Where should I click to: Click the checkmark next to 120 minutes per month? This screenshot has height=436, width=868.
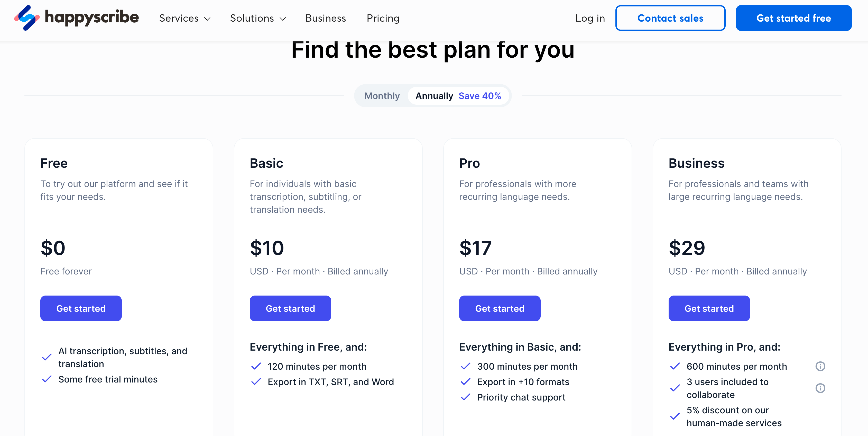point(256,366)
